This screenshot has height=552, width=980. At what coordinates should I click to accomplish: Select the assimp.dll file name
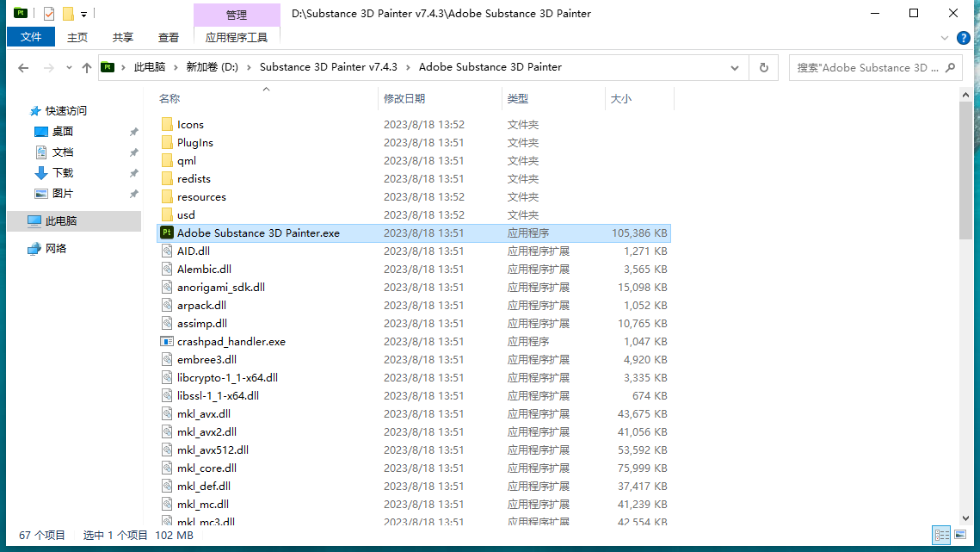pyautogui.click(x=202, y=324)
